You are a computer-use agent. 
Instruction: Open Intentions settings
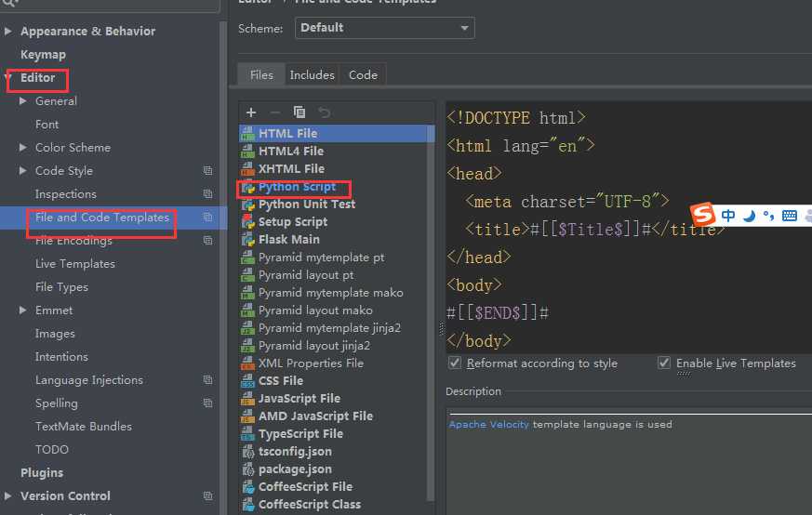click(61, 357)
